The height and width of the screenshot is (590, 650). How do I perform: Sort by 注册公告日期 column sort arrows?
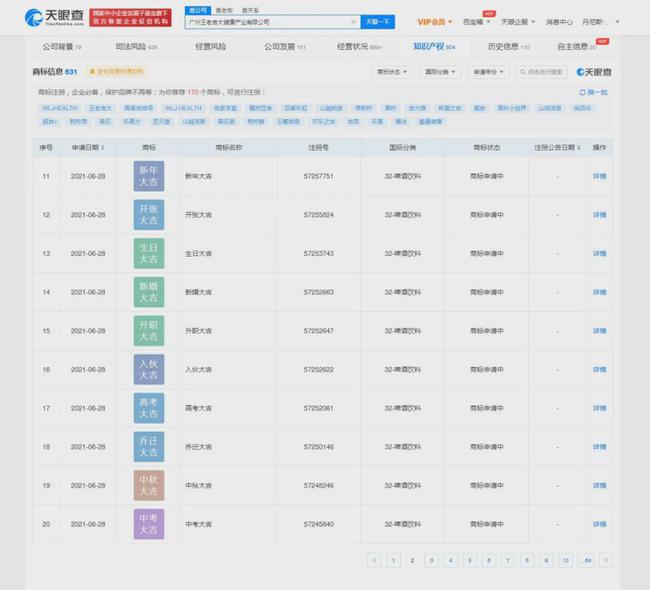point(579,147)
